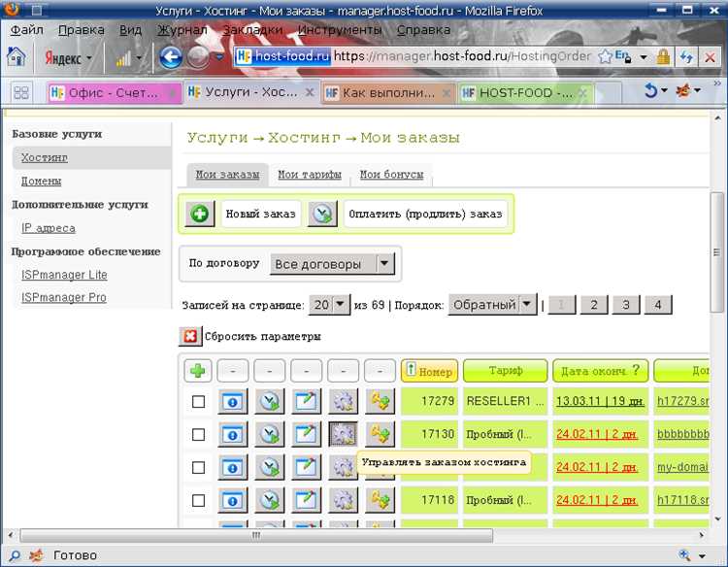728x567 pixels.
Task: Click gear manage icon for order 17279
Action: point(343,401)
